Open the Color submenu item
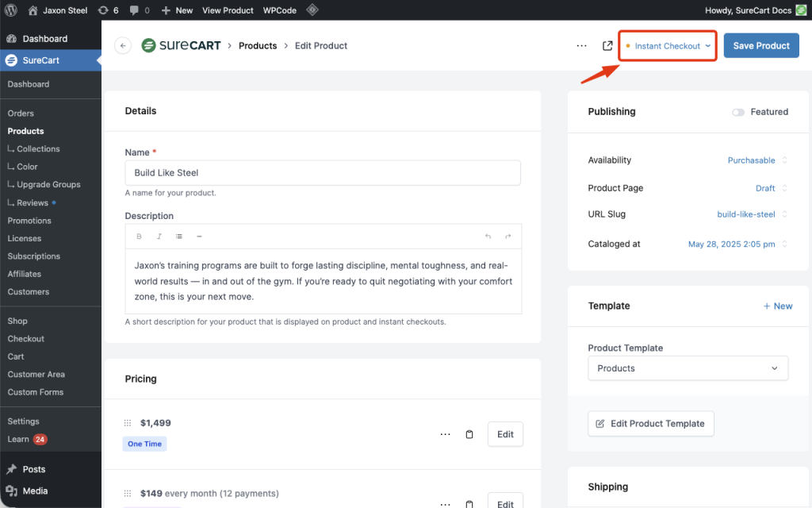Image resolution: width=812 pixels, height=508 pixels. pos(27,167)
